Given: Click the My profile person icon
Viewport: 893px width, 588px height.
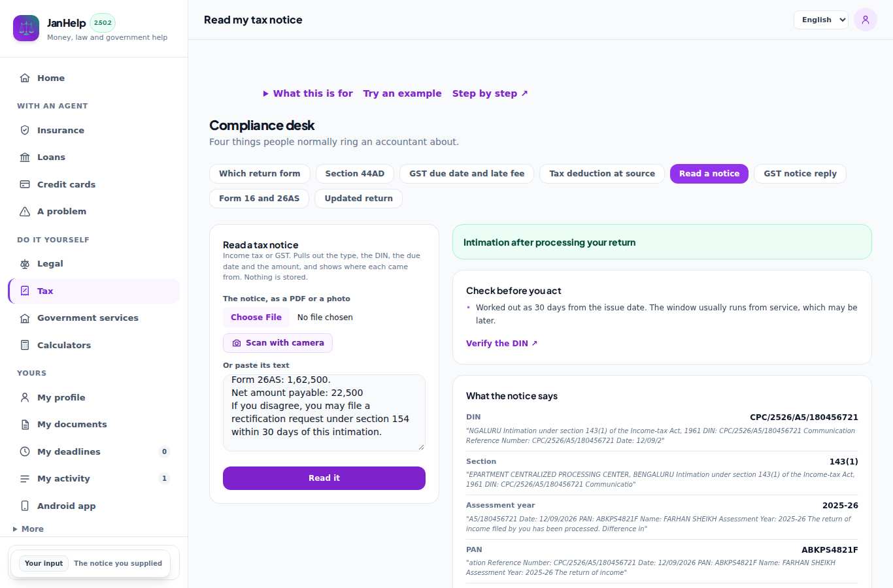Looking at the screenshot, I should coord(25,397).
